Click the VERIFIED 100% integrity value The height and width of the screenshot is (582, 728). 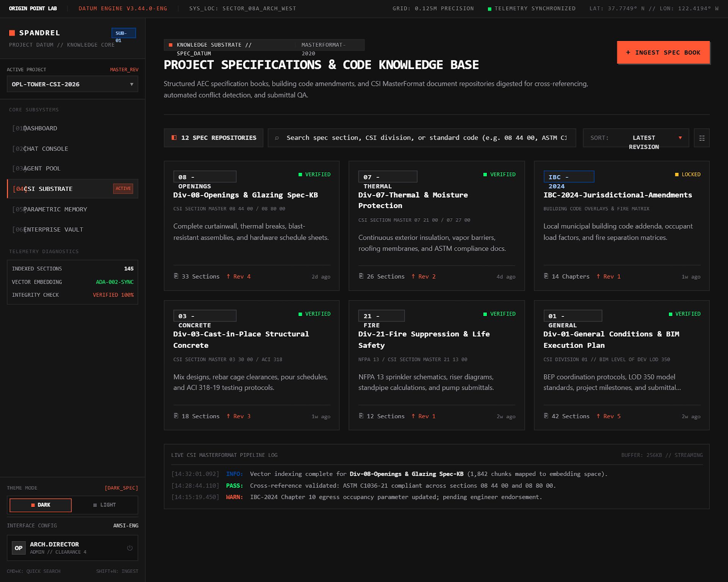click(113, 295)
